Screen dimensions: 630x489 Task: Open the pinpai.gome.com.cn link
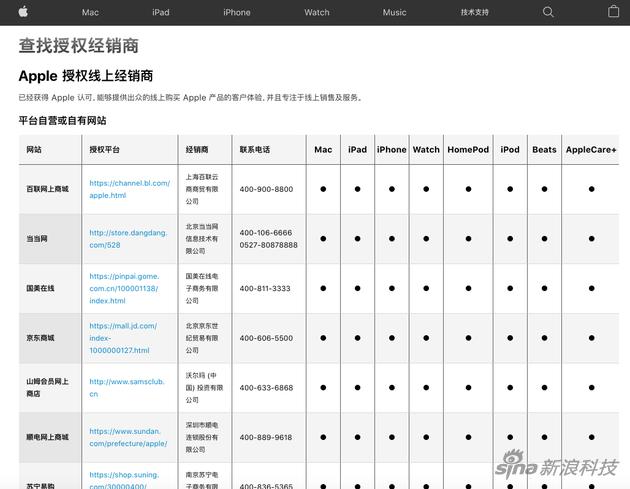point(124,288)
